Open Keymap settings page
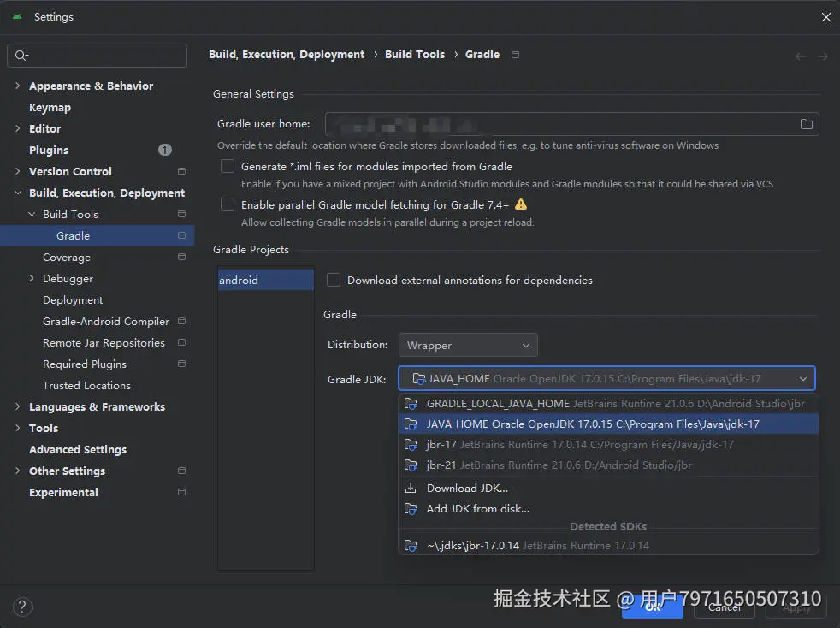 click(50, 107)
